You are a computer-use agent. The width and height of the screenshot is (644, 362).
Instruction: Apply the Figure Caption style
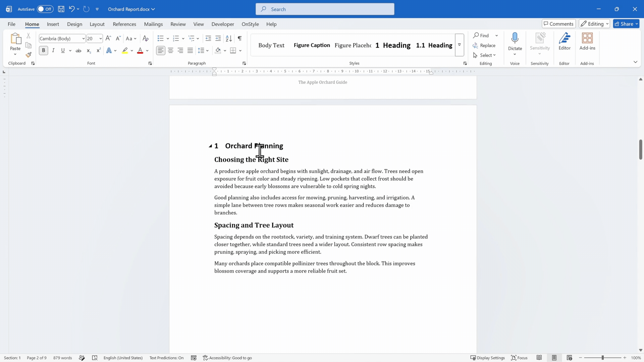(312, 45)
